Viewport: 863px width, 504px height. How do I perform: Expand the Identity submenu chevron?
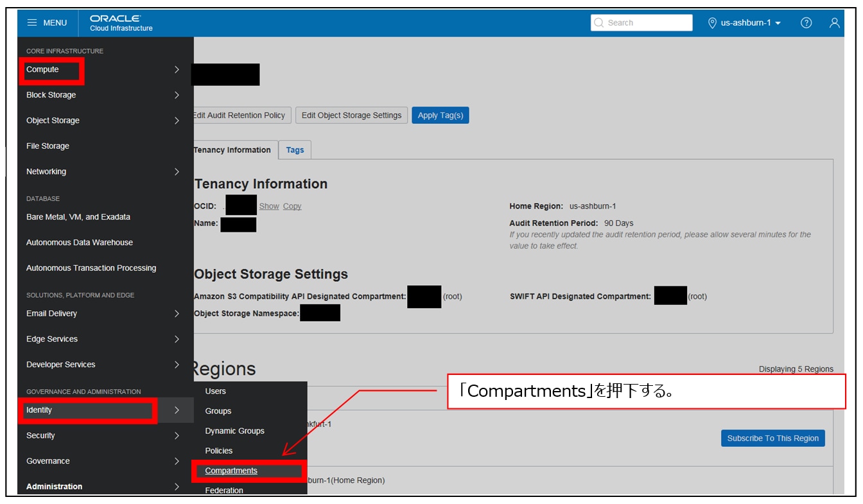(x=177, y=410)
